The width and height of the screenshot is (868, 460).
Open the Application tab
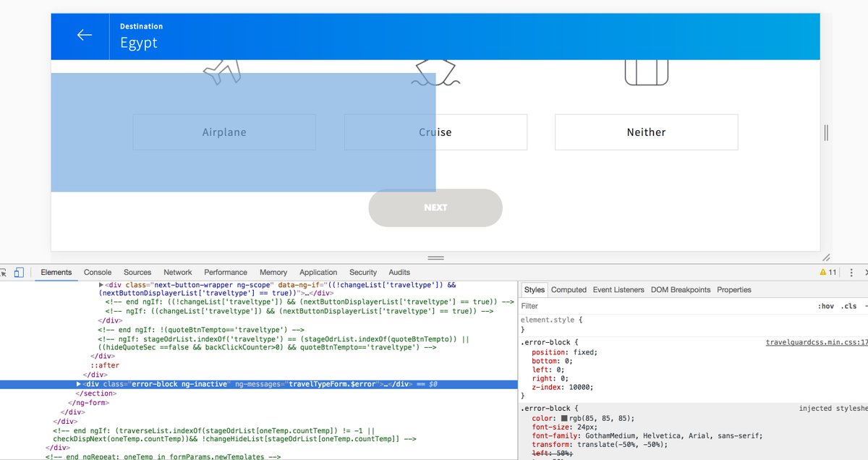[x=318, y=273]
